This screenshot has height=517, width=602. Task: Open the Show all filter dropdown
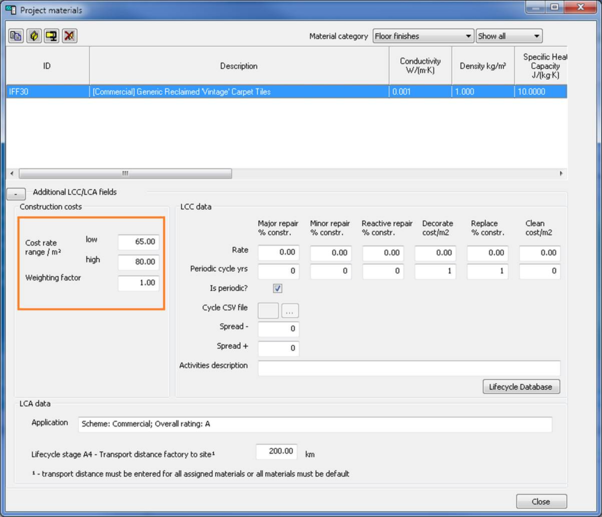(x=508, y=36)
